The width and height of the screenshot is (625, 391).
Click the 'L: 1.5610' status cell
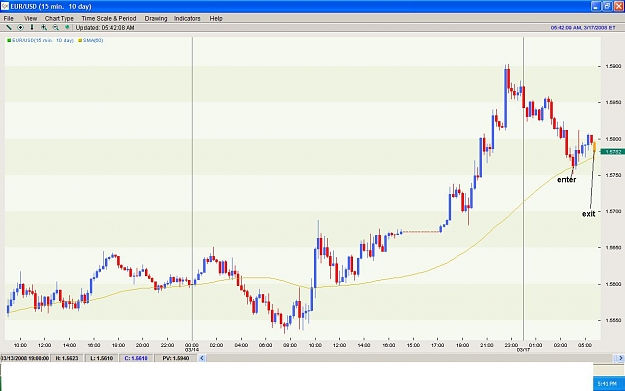(102, 358)
